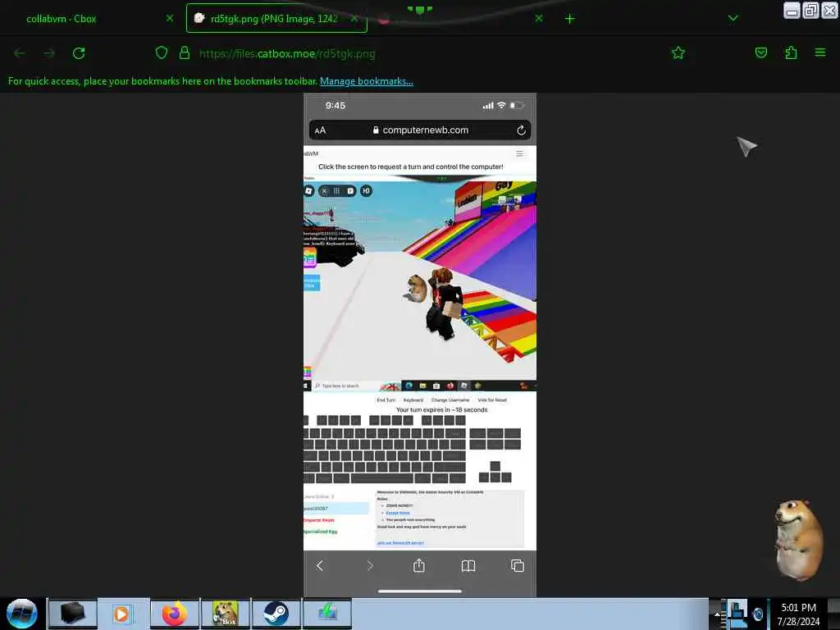Open a new tab with the plus button
This screenshot has height=630, width=840.
[x=569, y=19]
